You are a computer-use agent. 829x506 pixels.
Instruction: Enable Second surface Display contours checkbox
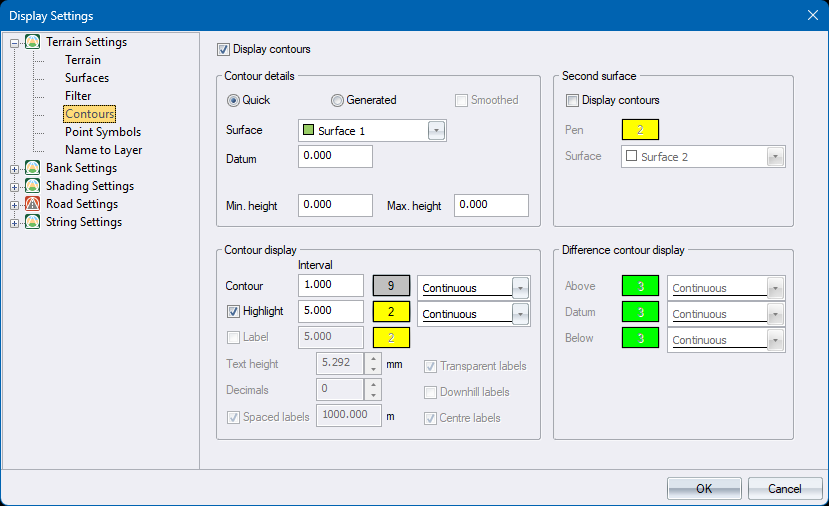pyautogui.click(x=572, y=100)
